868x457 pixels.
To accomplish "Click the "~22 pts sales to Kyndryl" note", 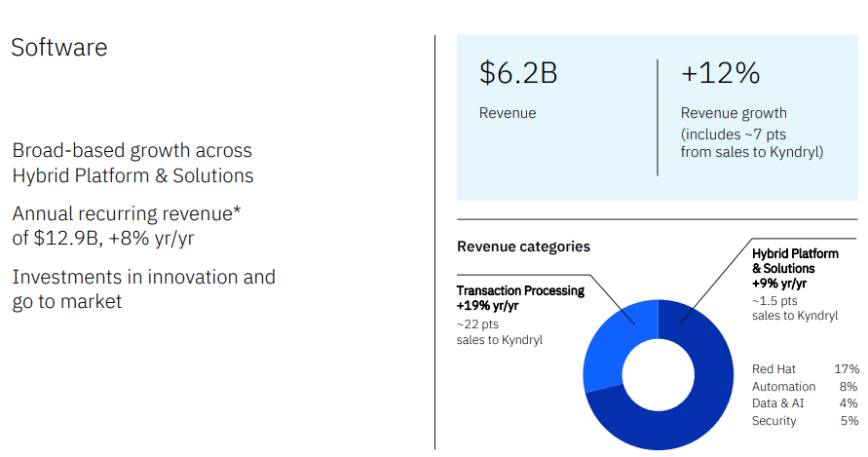I will [499, 332].
